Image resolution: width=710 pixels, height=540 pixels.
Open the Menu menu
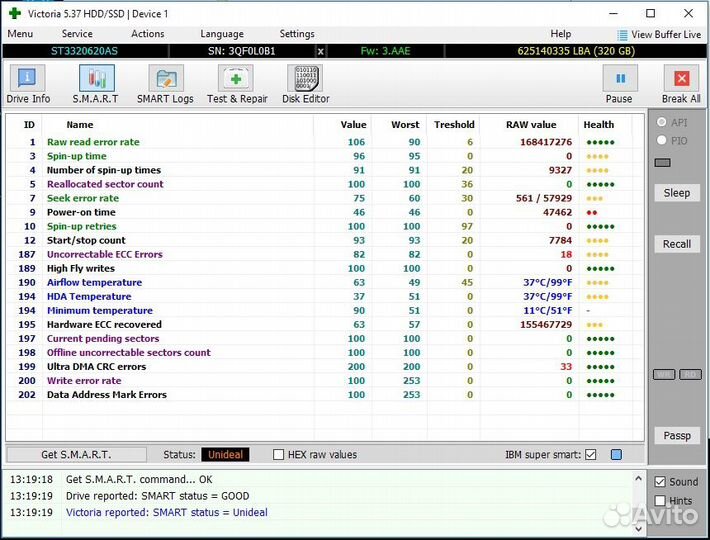(20, 34)
